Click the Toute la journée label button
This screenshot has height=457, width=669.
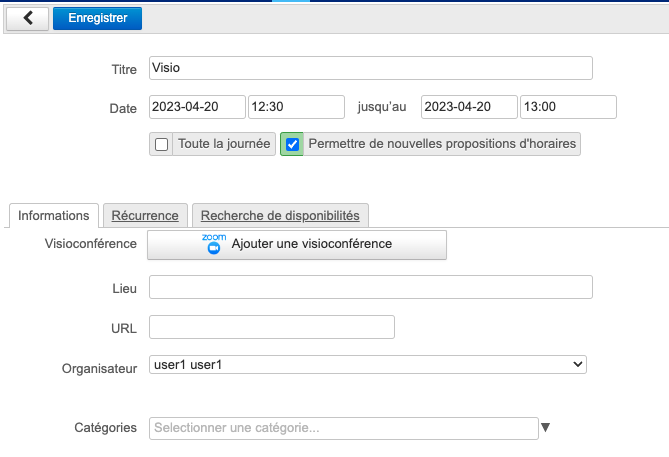223,144
